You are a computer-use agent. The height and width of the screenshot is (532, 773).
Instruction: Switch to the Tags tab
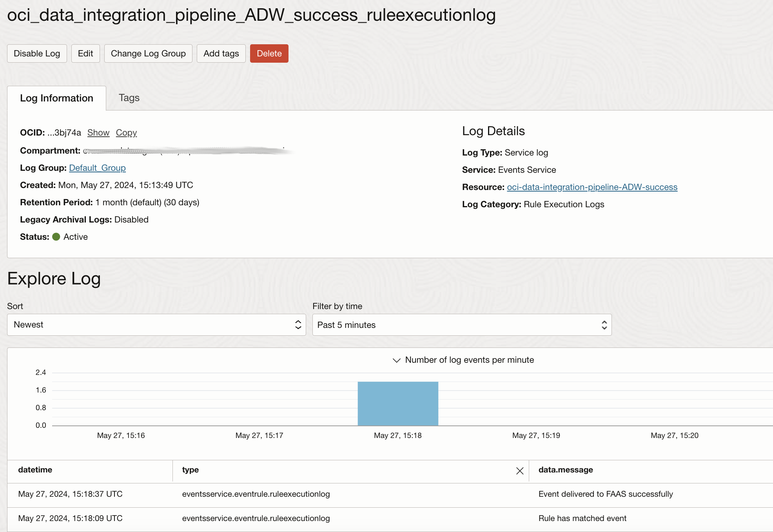(x=129, y=98)
